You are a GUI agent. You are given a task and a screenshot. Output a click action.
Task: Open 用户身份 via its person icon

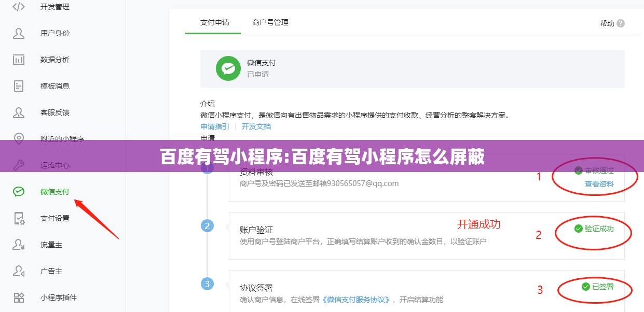[x=19, y=33]
